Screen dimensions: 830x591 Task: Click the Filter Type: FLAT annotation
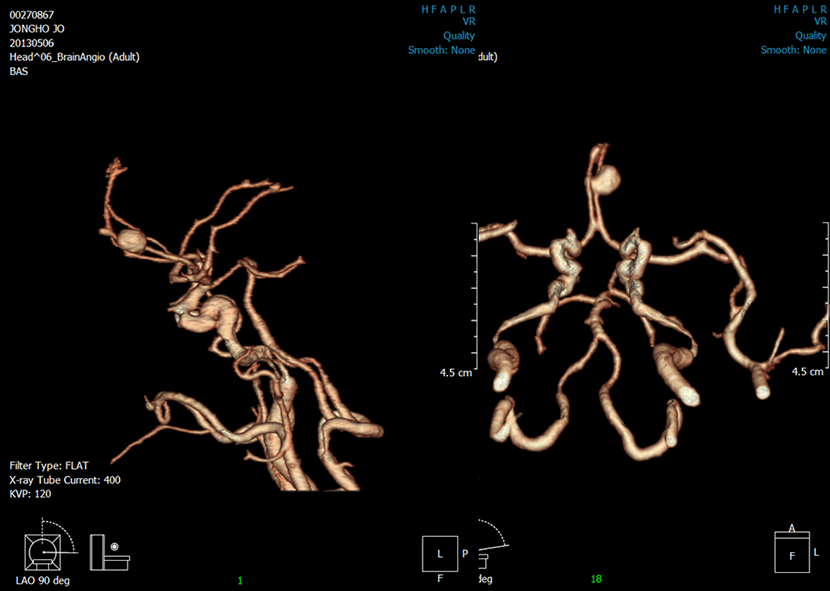51,466
